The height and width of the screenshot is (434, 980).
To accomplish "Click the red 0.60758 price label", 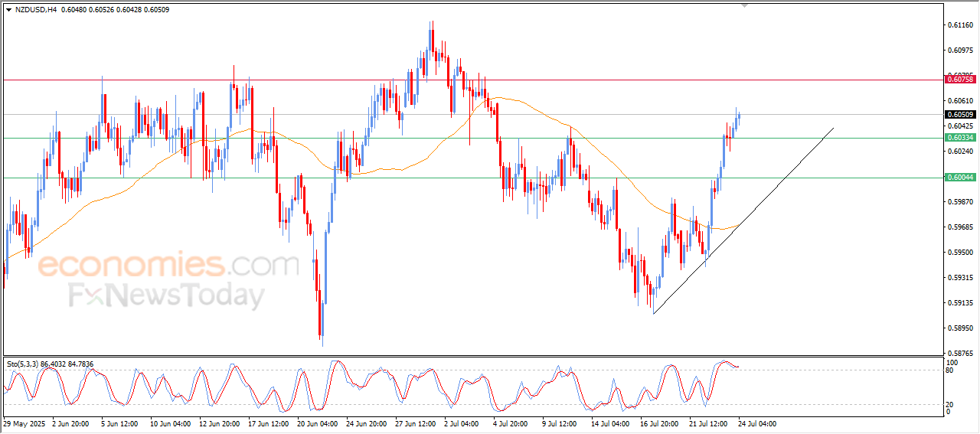I will click(960, 80).
